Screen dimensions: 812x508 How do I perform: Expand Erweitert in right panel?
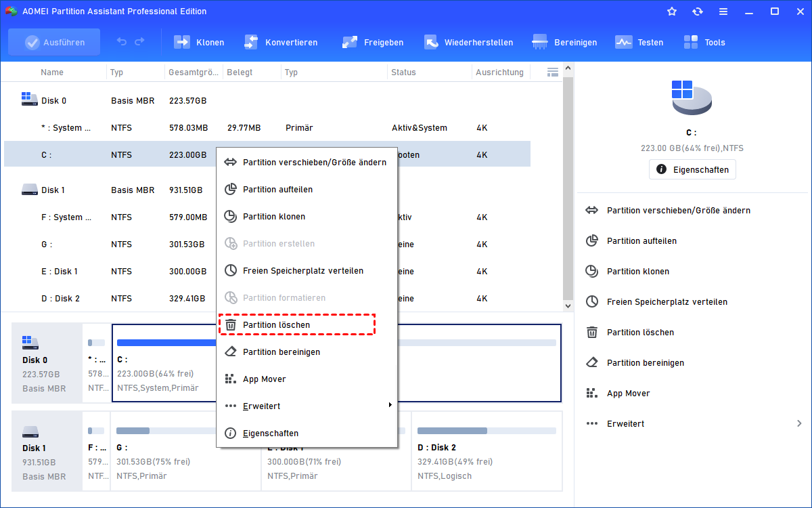point(693,424)
